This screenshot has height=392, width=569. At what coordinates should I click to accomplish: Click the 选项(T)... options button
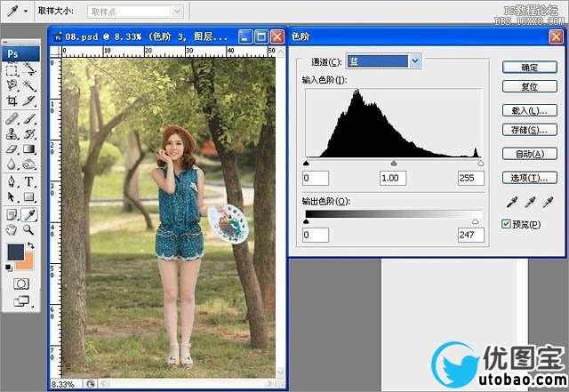(530, 178)
